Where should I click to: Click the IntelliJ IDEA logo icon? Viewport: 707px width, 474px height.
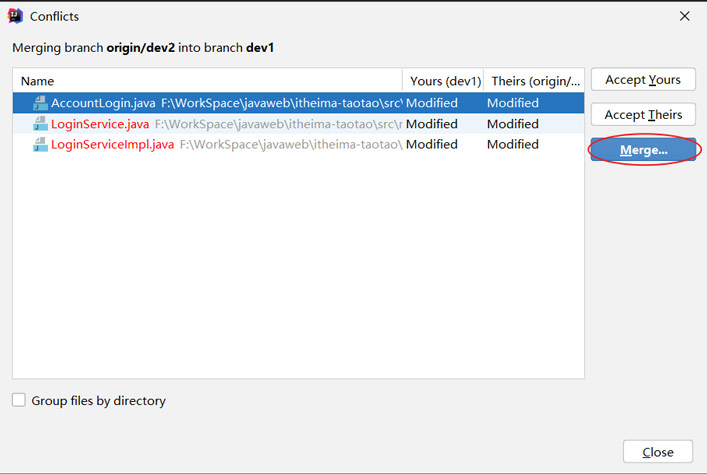(x=15, y=16)
